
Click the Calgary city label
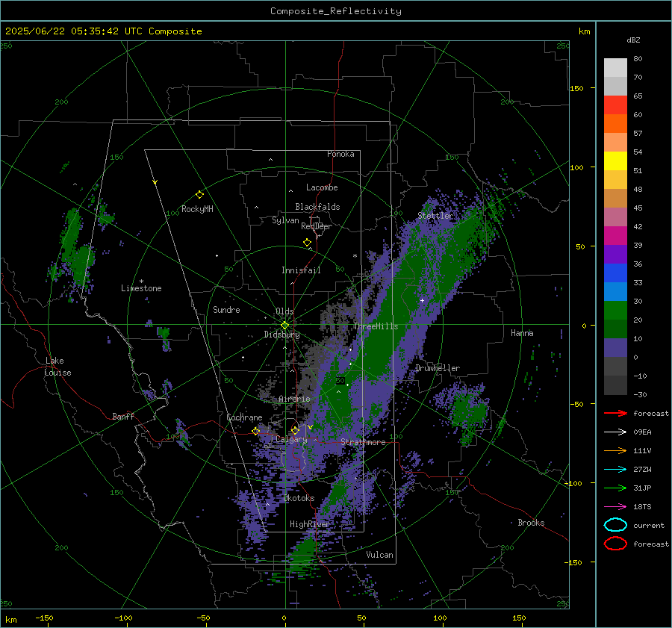291,439
